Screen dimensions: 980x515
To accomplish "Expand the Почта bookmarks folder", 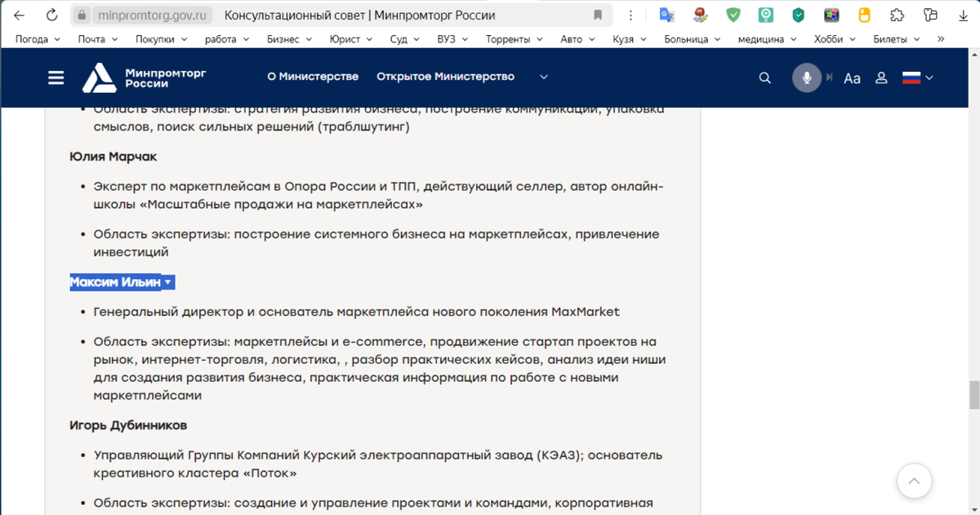I will (x=98, y=38).
